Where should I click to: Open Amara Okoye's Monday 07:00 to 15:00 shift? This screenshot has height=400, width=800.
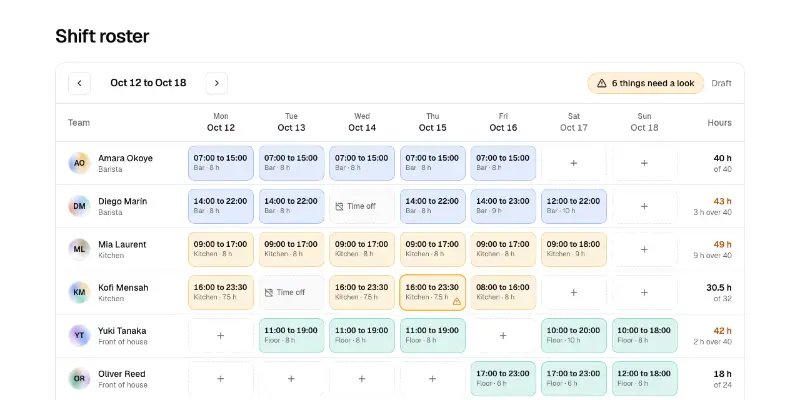coord(220,163)
